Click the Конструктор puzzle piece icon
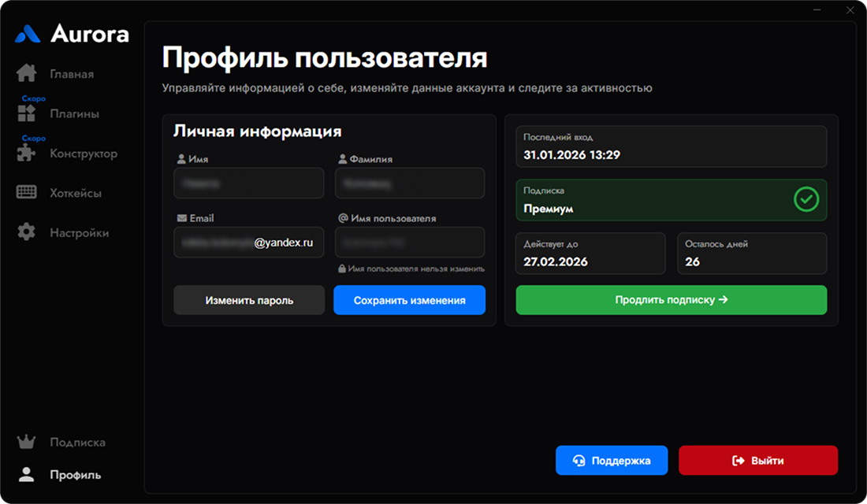Image resolution: width=867 pixels, height=504 pixels. (x=27, y=154)
